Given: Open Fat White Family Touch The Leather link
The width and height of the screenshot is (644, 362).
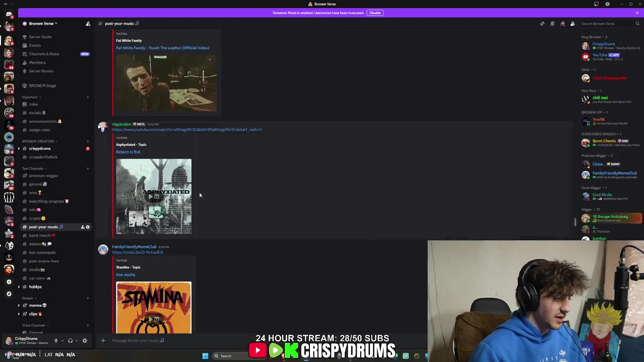Looking at the screenshot, I should click(163, 48).
